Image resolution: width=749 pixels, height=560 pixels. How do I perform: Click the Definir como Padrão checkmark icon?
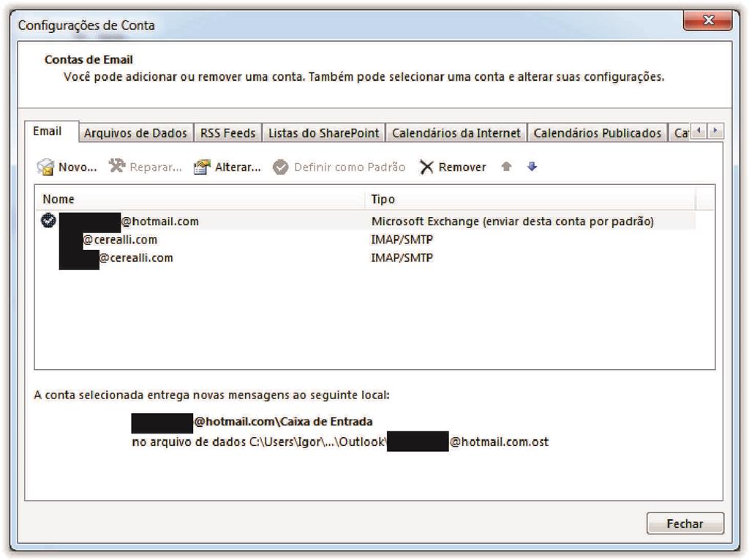tap(280, 167)
